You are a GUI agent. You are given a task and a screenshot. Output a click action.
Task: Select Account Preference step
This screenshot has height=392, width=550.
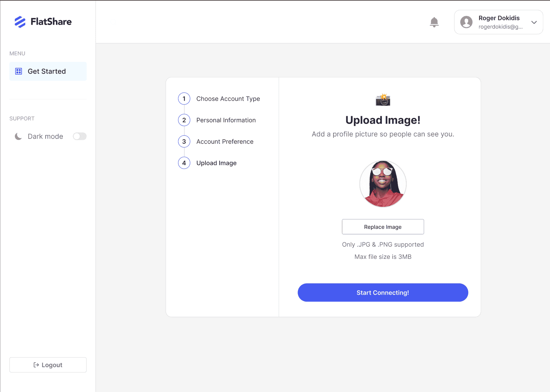click(x=225, y=142)
